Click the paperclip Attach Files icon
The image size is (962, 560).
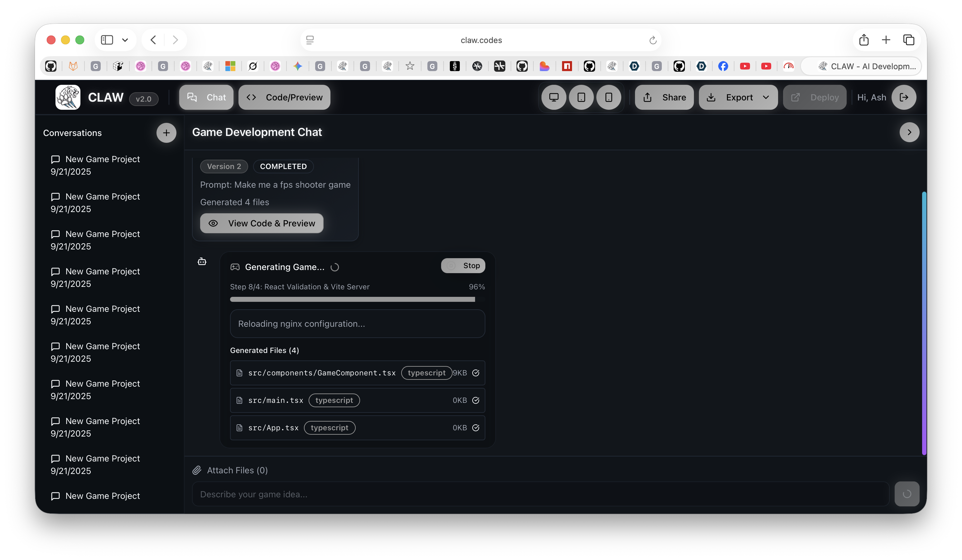point(197,470)
